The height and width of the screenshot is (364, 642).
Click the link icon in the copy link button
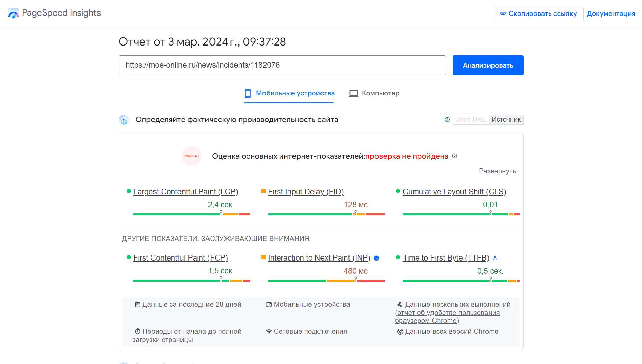pos(503,14)
